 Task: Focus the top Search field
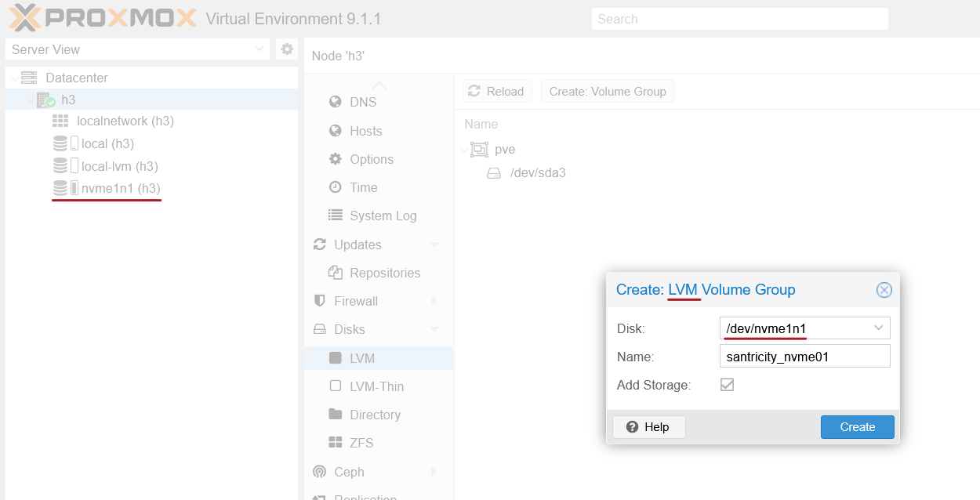pos(740,19)
